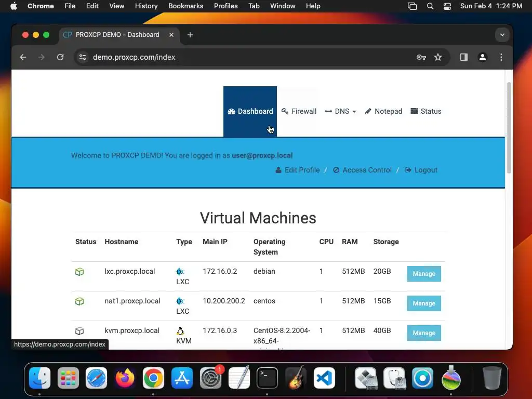
Task: Open the saved passwords key icon
Action: [421, 57]
